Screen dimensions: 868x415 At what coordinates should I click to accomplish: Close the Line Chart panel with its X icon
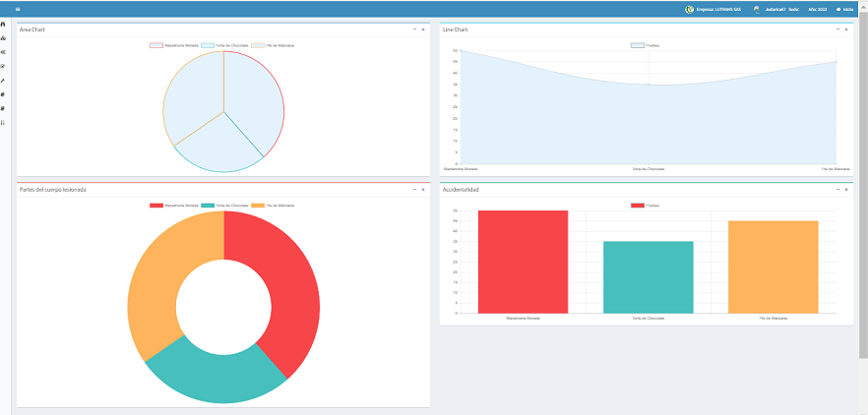tap(846, 30)
